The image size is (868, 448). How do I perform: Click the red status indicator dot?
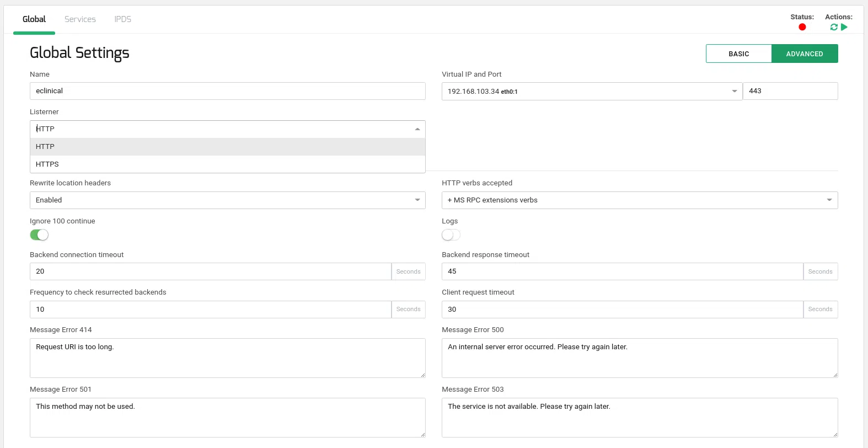802,27
